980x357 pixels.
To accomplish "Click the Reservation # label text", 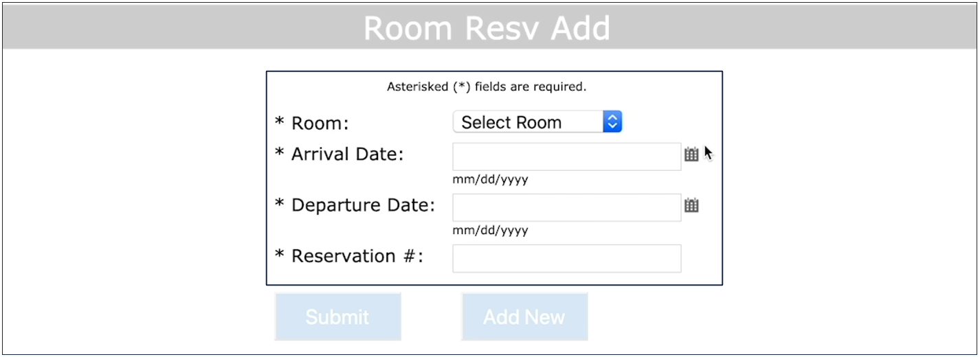I will point(357,256).
